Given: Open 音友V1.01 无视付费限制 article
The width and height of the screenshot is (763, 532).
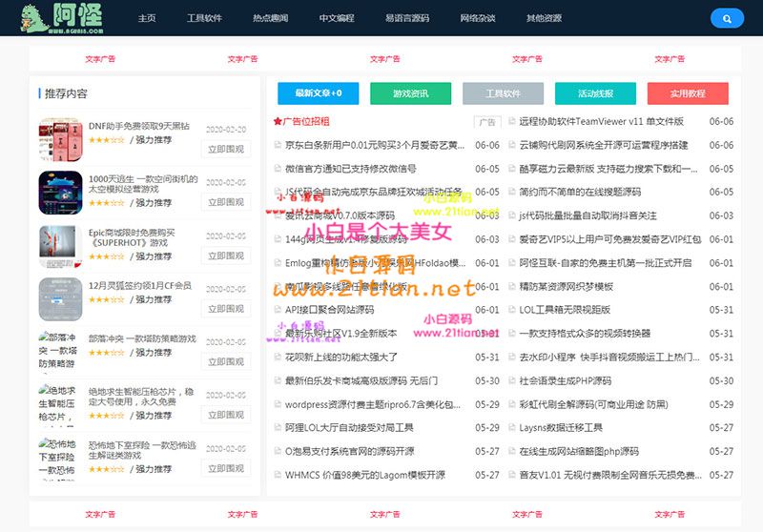Looking at the screenshot, I should pyautogui.click(x=610, y=475).
